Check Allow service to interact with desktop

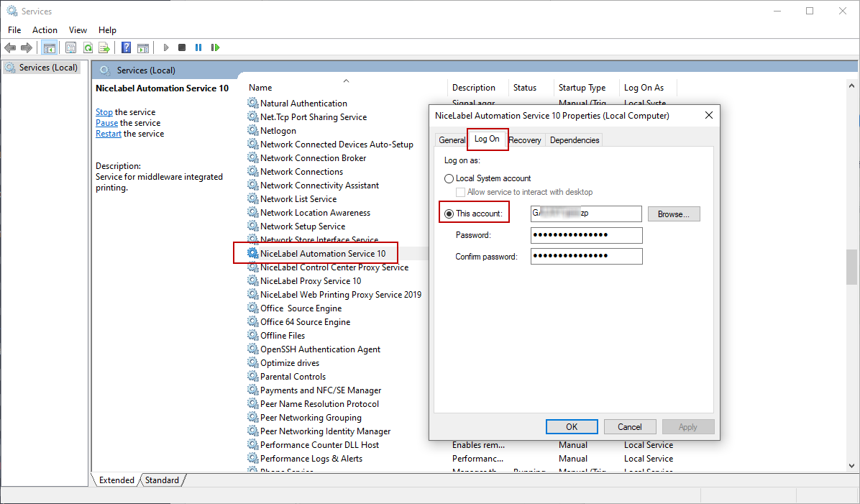click(x=461, y=193)
